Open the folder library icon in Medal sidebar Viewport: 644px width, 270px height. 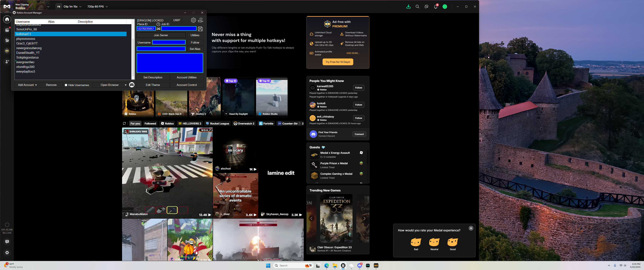pyautogui.click(x=7, y=40)
